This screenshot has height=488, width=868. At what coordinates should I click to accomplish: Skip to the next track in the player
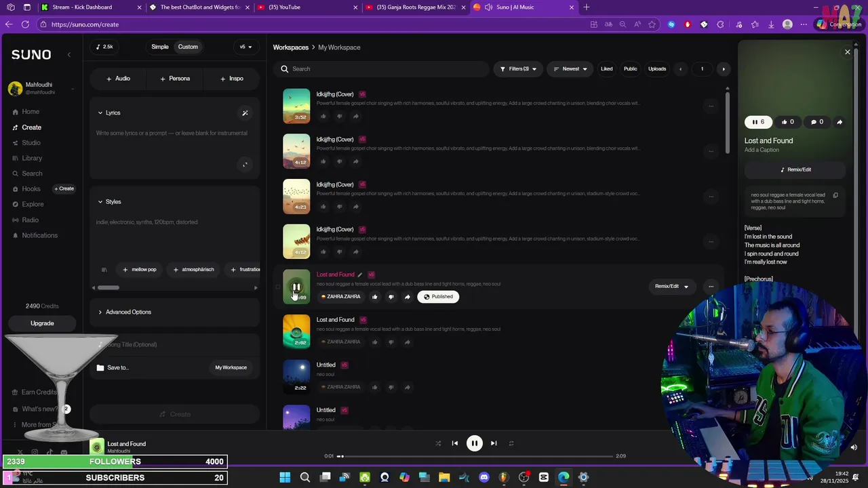pos(494,443)
